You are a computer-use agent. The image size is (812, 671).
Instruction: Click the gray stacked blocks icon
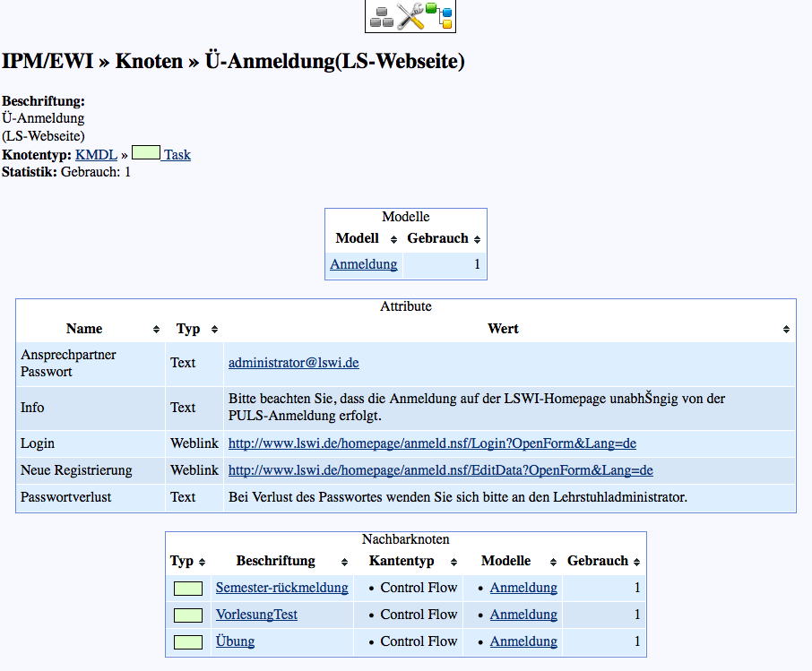(382, 16)
